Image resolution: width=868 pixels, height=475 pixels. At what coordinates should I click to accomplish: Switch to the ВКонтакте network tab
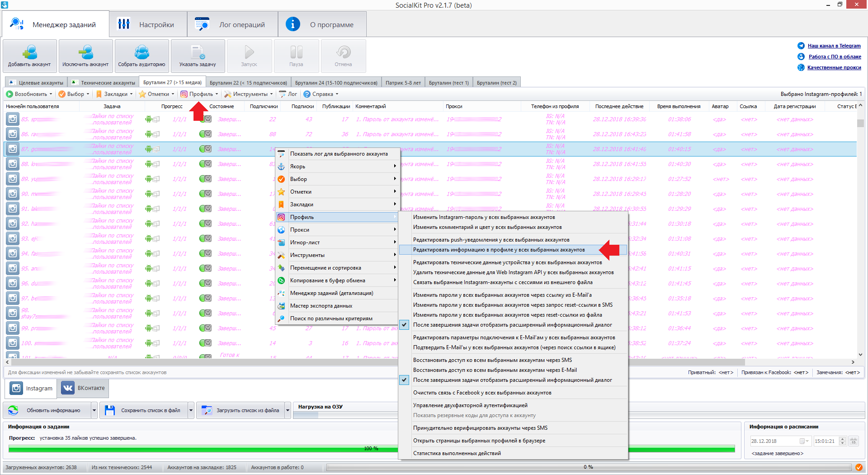tap(84, 388)
